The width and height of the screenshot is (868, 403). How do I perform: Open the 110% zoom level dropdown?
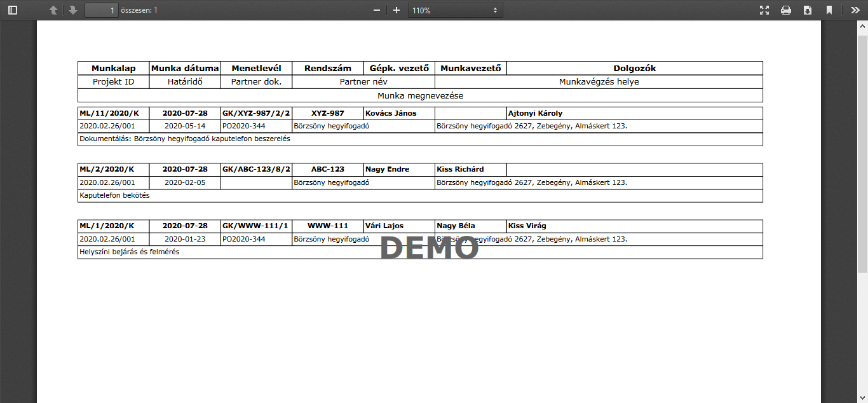455,10
